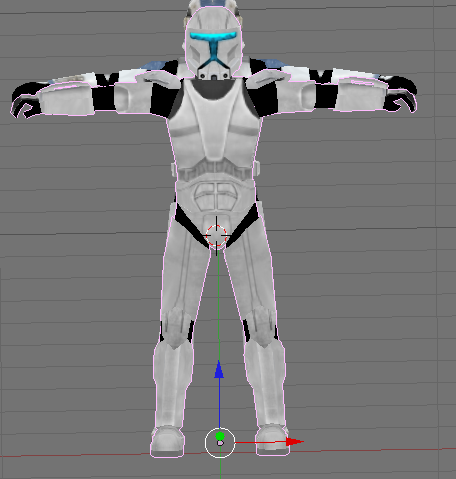Click the green Y-axis dot of the manipulator

(220, 436)
